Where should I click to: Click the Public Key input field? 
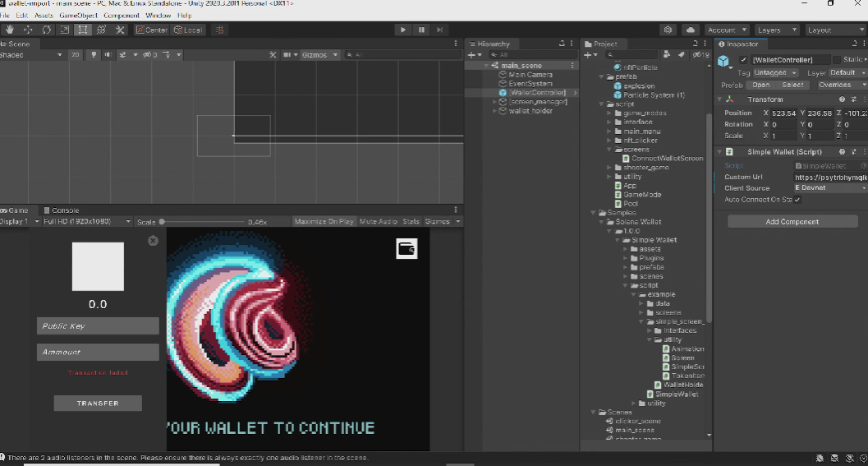point(98,326)
